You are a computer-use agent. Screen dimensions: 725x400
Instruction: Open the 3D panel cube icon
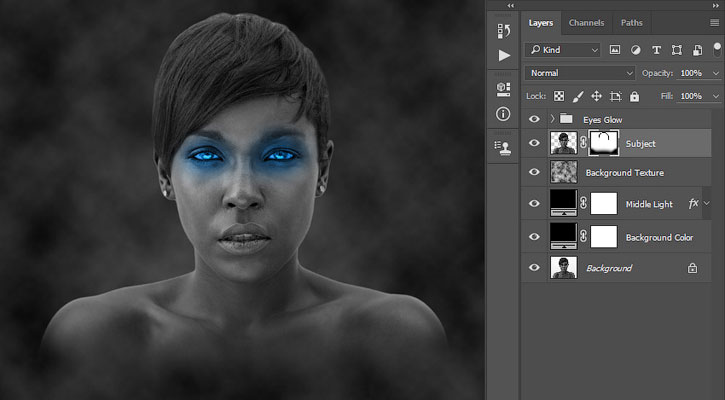click(x=504, y=89)
